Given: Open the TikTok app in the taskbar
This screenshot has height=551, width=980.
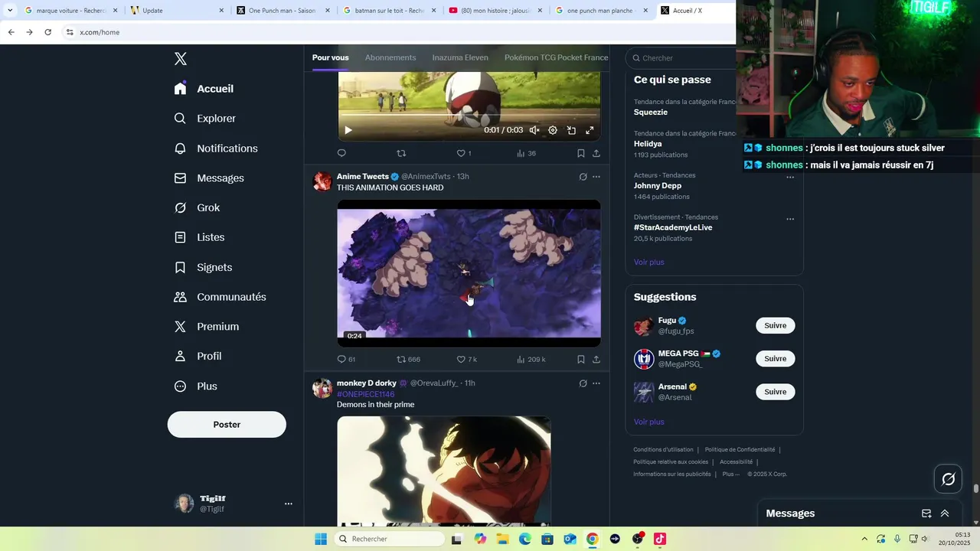Looking at the screenshot, I should pyautogui.click(x=660, y=540).
